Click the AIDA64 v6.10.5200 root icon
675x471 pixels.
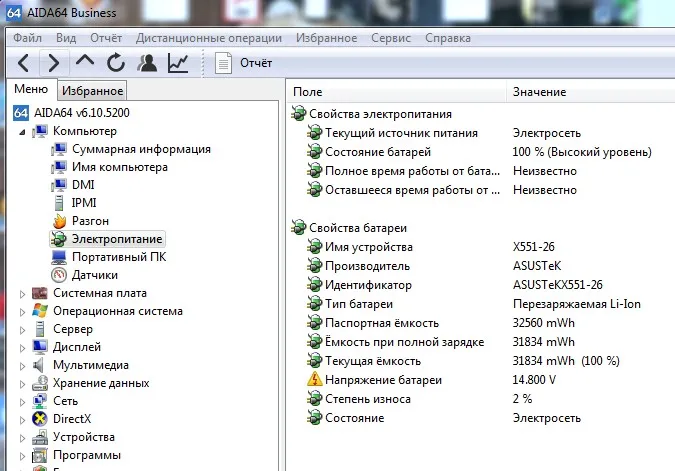(21, 113)
